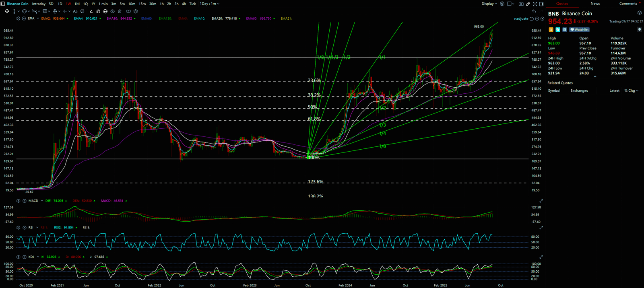
Task: Open KDJ indicator settings gear
Action: (19, 257)
